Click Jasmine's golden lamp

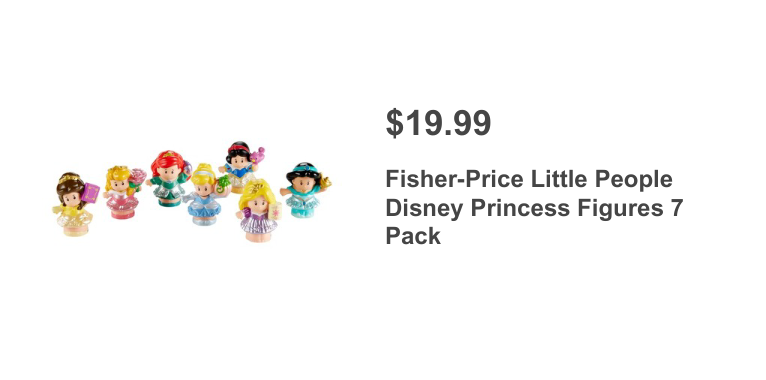pyautogui.click(x=325, y=183)
